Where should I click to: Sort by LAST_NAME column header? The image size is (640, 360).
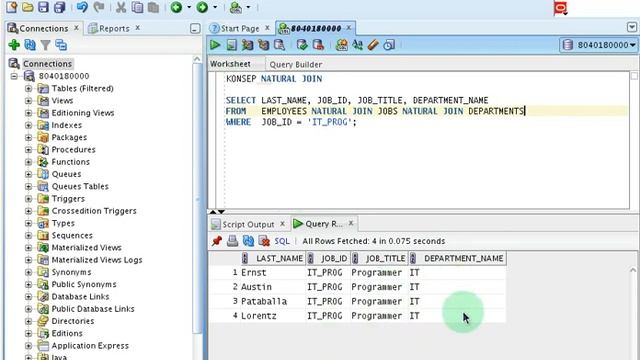(x=273, y=258)
